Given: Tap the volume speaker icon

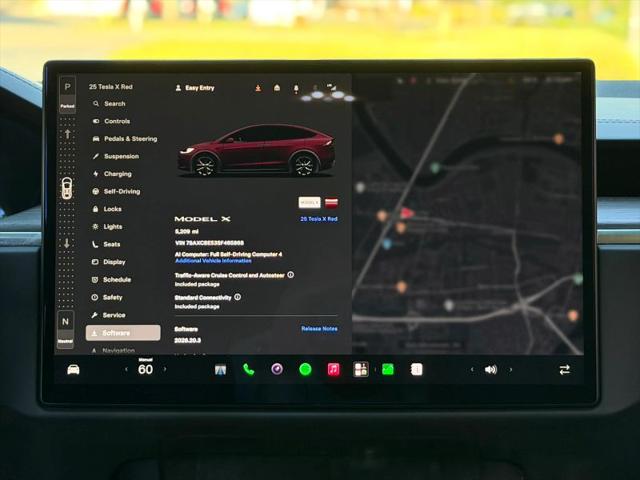Looking at the screenshot, I should [491, 370].
